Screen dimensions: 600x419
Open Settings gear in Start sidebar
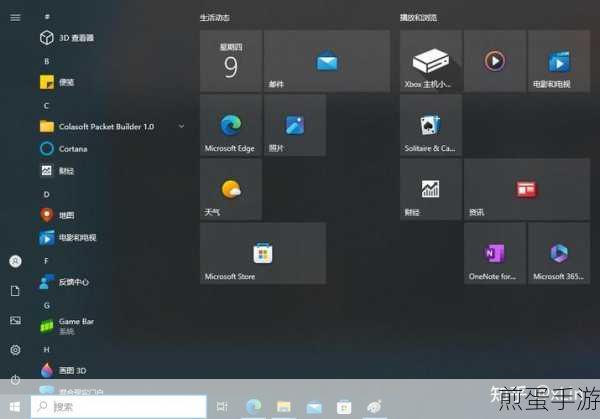[15, 350]
